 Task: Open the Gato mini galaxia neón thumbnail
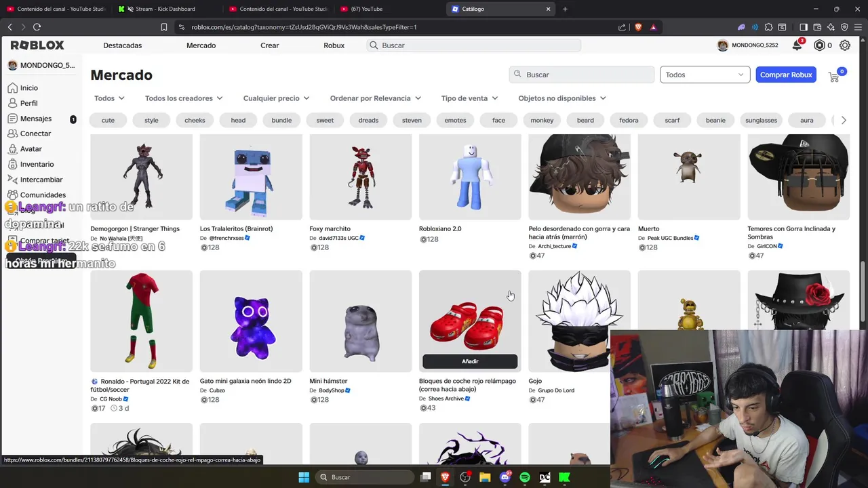[251, 321]
